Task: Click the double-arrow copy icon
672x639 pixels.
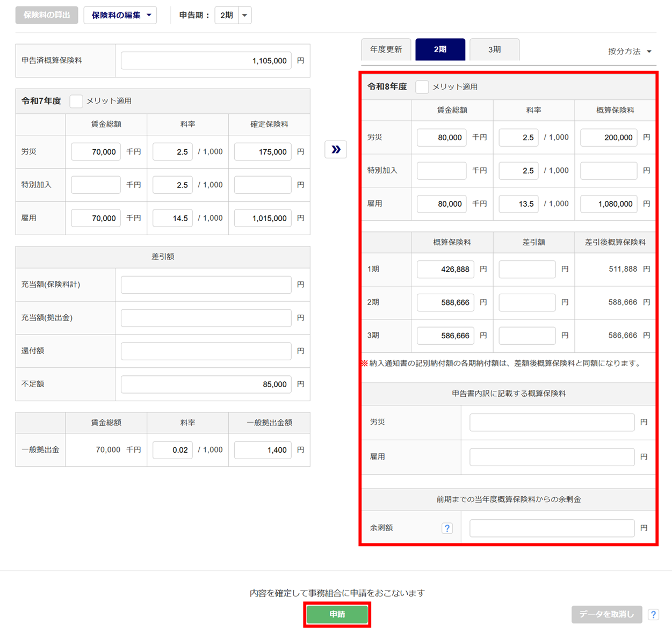Action: pos(336,149)
